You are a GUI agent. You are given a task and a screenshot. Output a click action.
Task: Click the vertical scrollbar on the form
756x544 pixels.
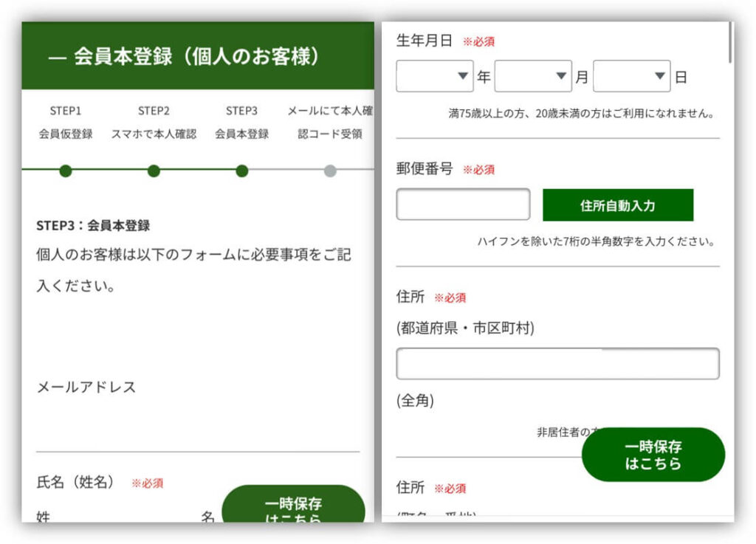pyautogui.click(x=730, y=43)
